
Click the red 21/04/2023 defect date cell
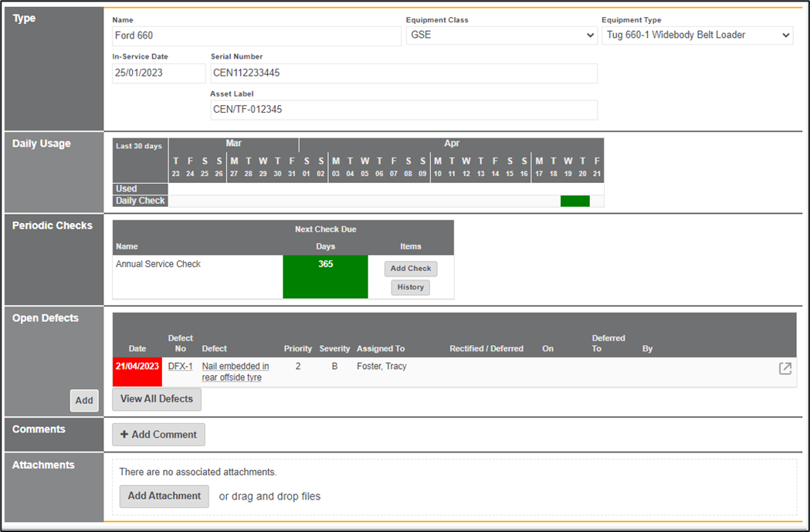(137, 366)
